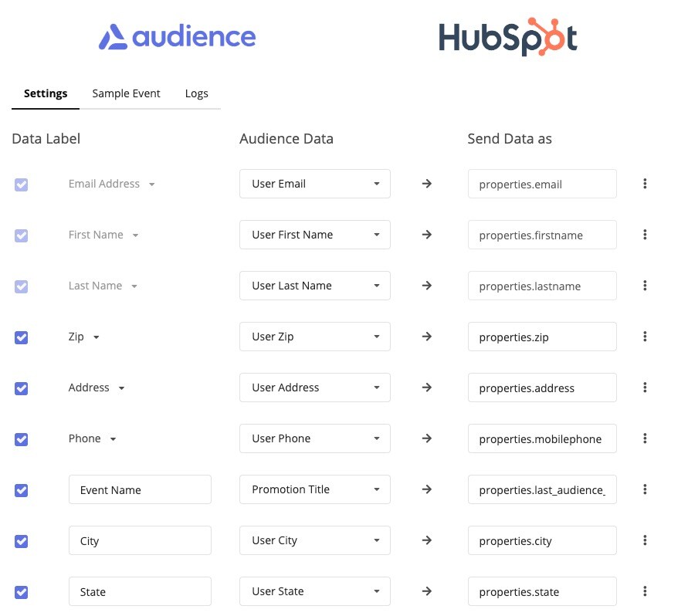
Task: Open the three-dot menu for First Name row
Action: [645, 235]
